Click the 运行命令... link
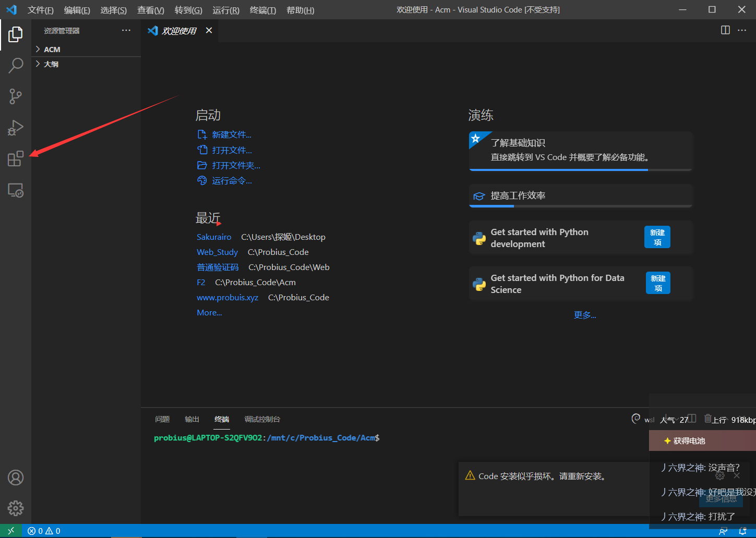Viewport: 756px width, 538px height. coord(232,180)
